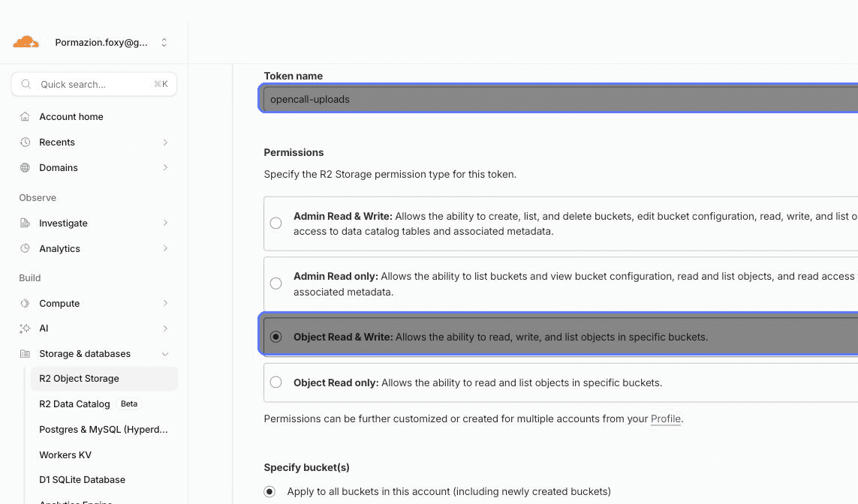
Task: Open the Profile link
Action: point(665,418)
